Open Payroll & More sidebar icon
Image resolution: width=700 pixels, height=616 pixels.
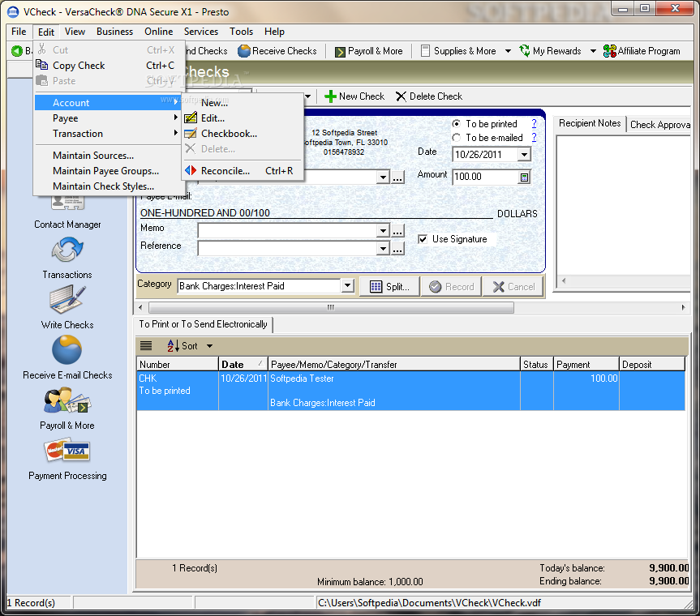pos(67,400)
